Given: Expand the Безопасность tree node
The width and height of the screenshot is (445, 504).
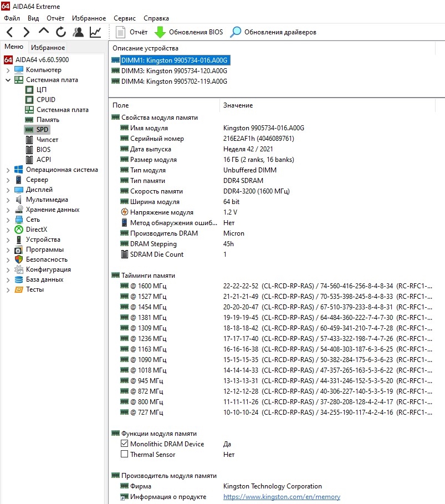Looking at the screenshot, I should point(8,259).
